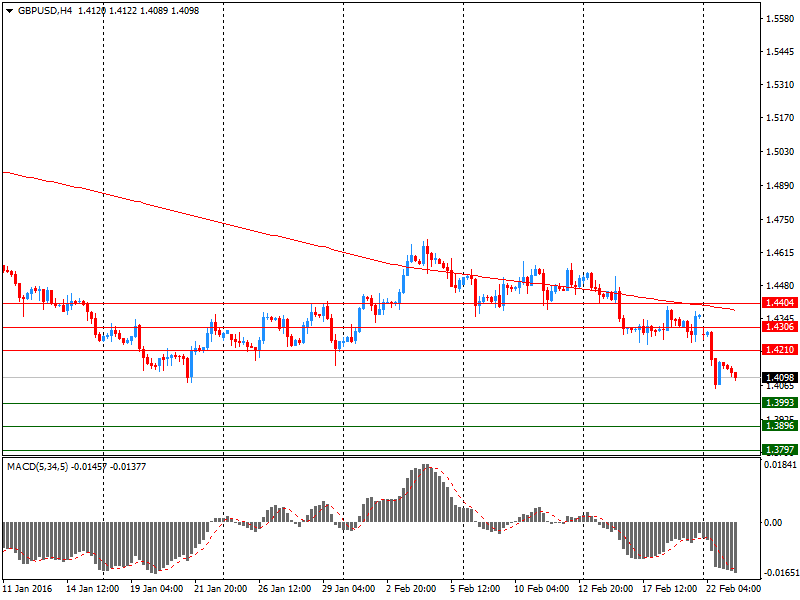Click the 1.5310 price scale value

(780, 85)
